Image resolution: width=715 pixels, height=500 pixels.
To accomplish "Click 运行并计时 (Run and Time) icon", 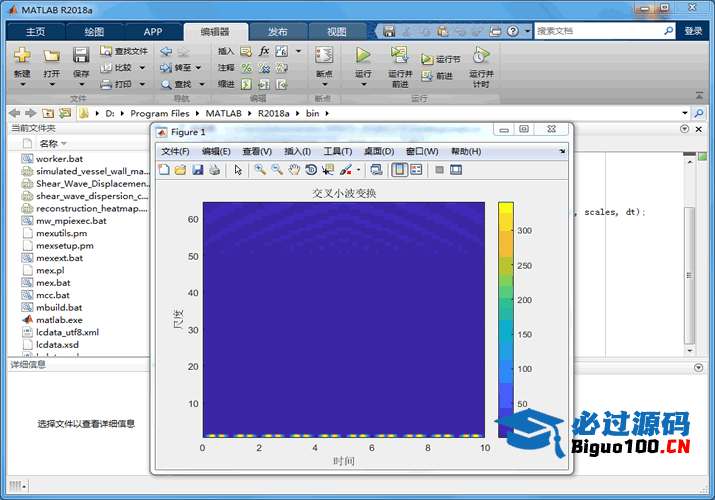I will pyautogui.click(x=481, y=55).
